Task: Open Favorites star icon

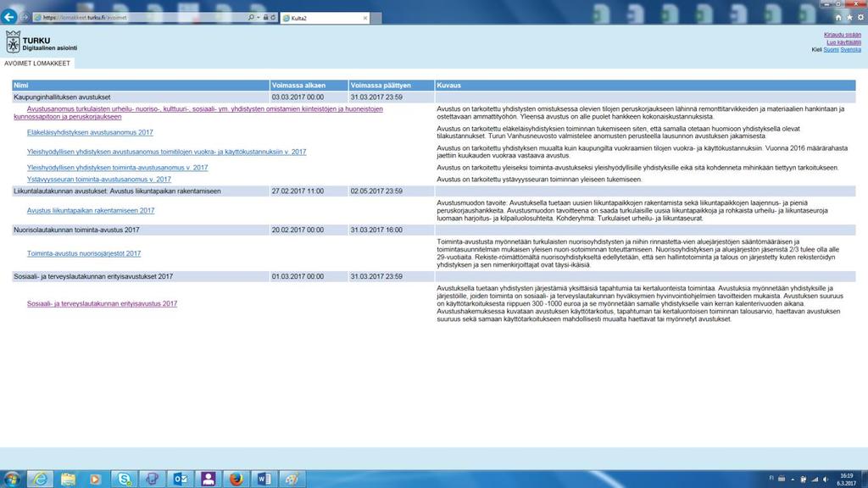Action: pos(849,18)
